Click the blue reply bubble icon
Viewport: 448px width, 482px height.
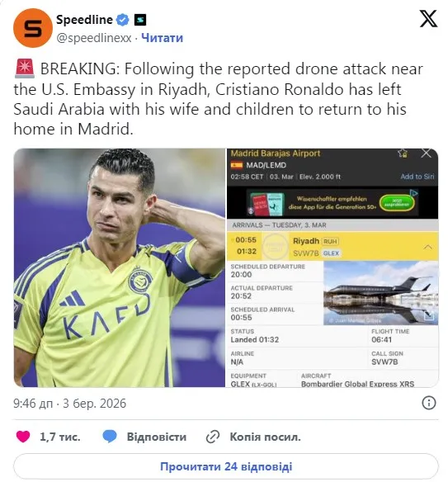click(x=110, y=437)
